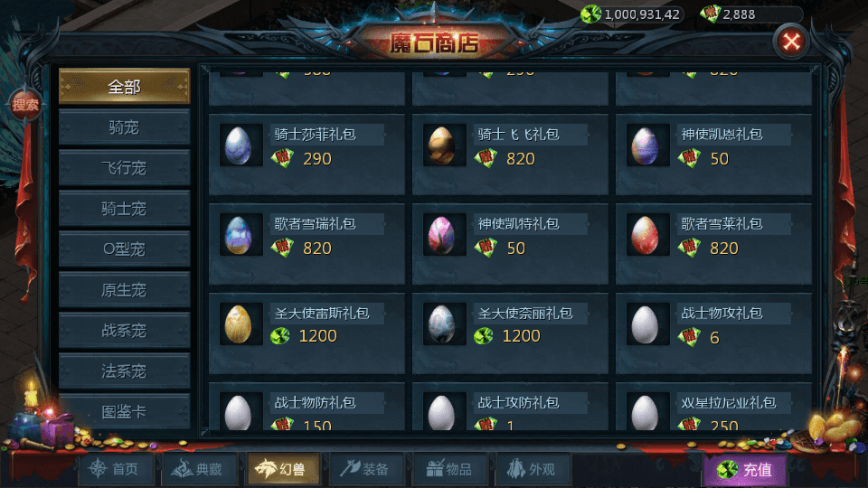Select the pink 神使凯特礼包 egg

(442, 235)
